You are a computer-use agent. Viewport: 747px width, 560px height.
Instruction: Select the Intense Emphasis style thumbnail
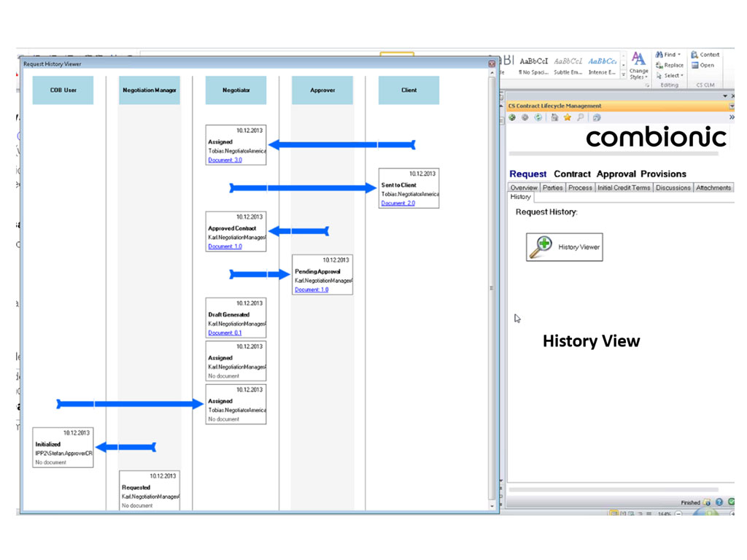pos(603,66)
